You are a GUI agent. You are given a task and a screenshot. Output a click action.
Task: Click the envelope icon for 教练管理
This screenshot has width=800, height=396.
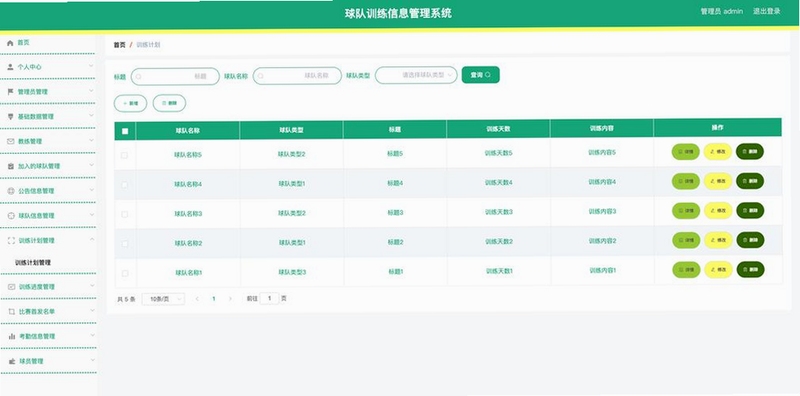click(11, 141)
